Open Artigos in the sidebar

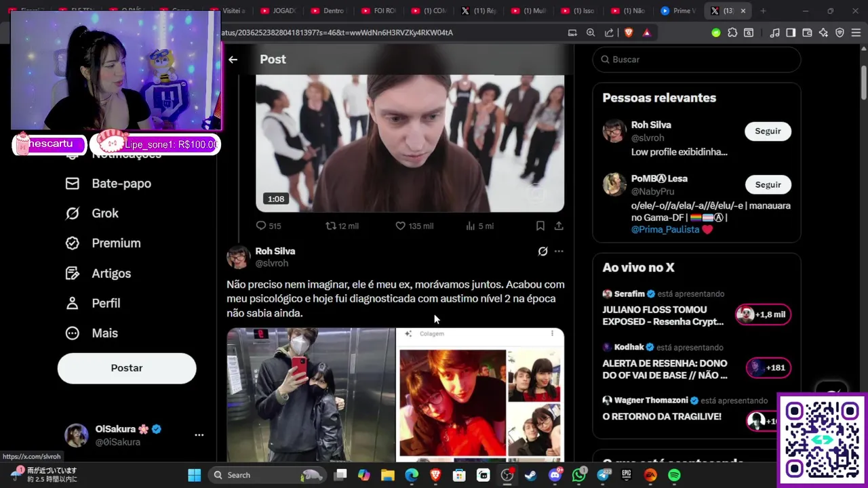[98, 274]
